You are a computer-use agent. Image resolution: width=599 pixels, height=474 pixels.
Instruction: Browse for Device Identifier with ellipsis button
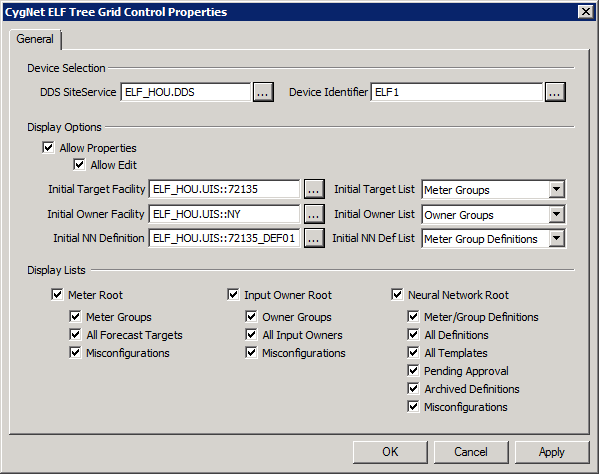pos(555,92)
